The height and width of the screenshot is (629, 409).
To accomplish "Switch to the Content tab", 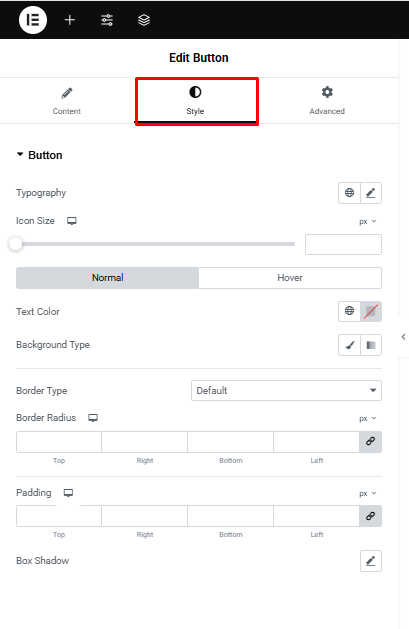I will point(67,101).
